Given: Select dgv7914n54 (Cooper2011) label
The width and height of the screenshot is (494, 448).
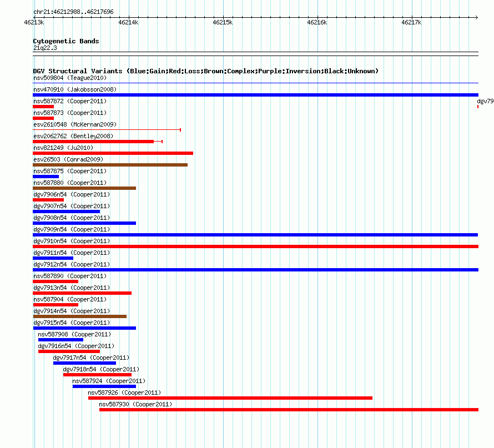Looking at the screenshot, I should (x=72, y=311).
